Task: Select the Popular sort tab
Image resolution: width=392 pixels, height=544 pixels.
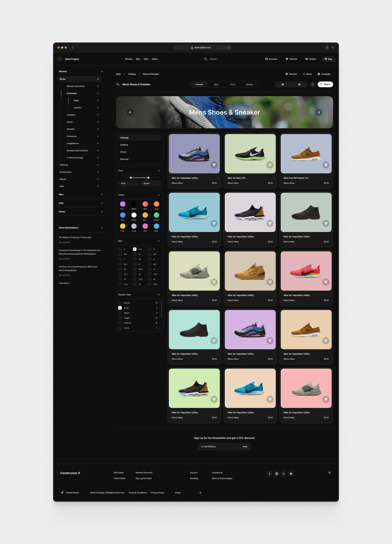Action: tap(199, 84)
